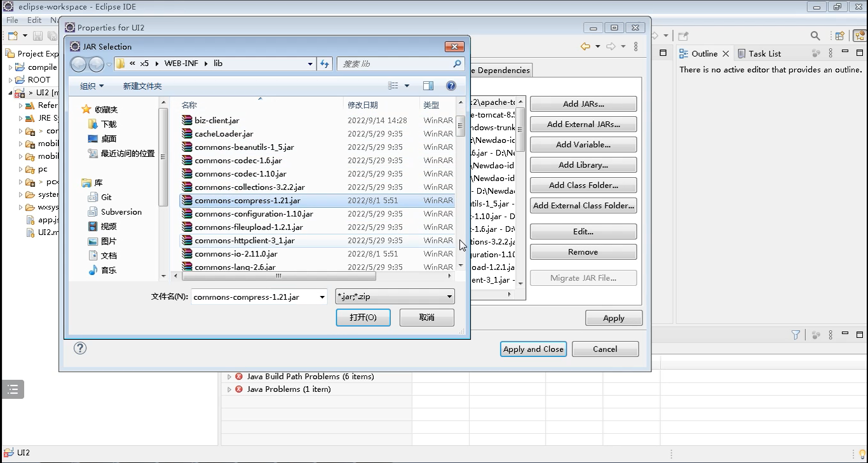Select commons-fileupload-1.2.1.jar file

click(x=317, y=227)
